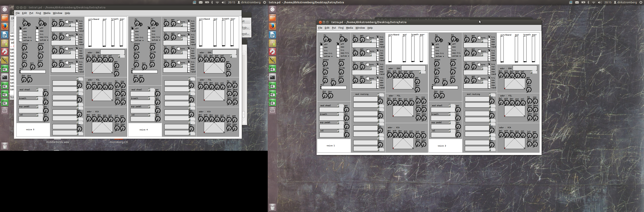Select saw waveform for voice 1's first oscillator
The width and height of the screenshot is (644, 212).
point(321,47)
